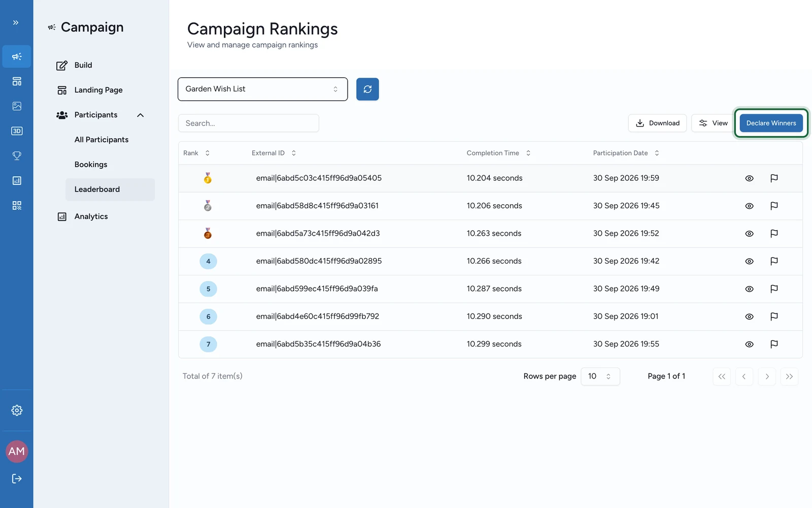Viewport: 812px width, 508px height.
Task: View details of rank 6 entry
Action: [x=749, y=316]
